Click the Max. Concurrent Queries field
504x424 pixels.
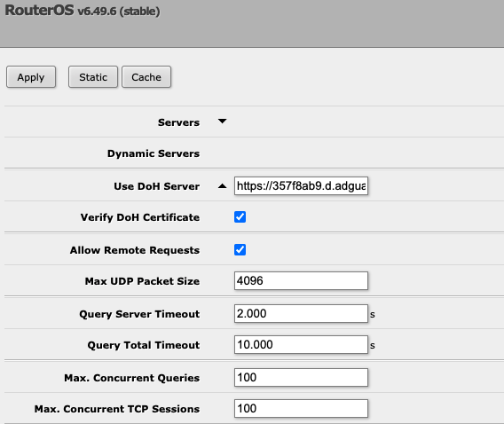[301, 377]
